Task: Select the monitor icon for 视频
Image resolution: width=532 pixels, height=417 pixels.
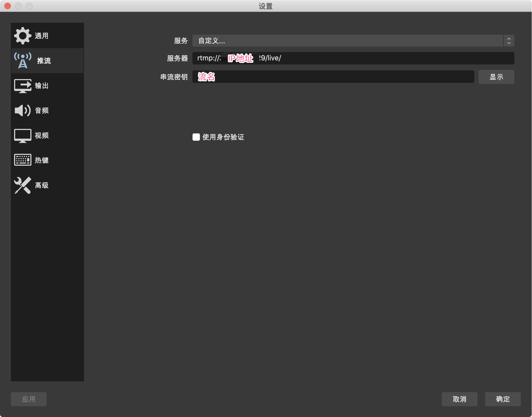Action: coord(22,135)
